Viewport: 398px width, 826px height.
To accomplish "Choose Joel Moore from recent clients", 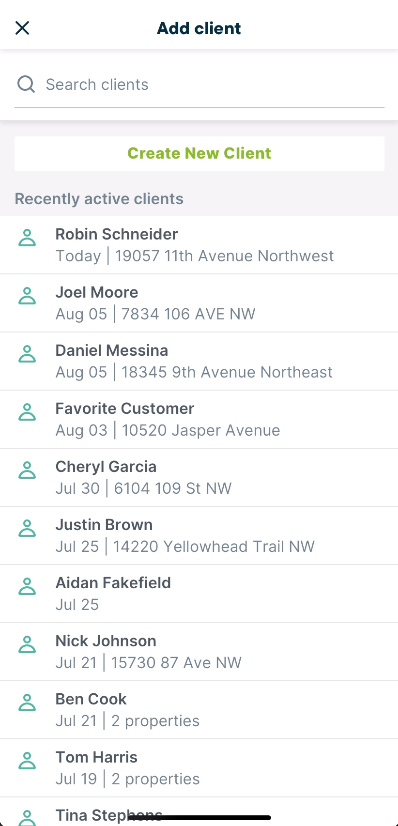I will 199,303.
